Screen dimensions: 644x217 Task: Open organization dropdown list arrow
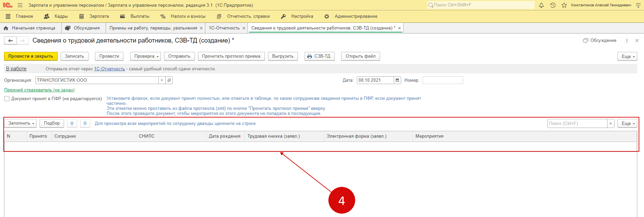(x=162, y=80)
